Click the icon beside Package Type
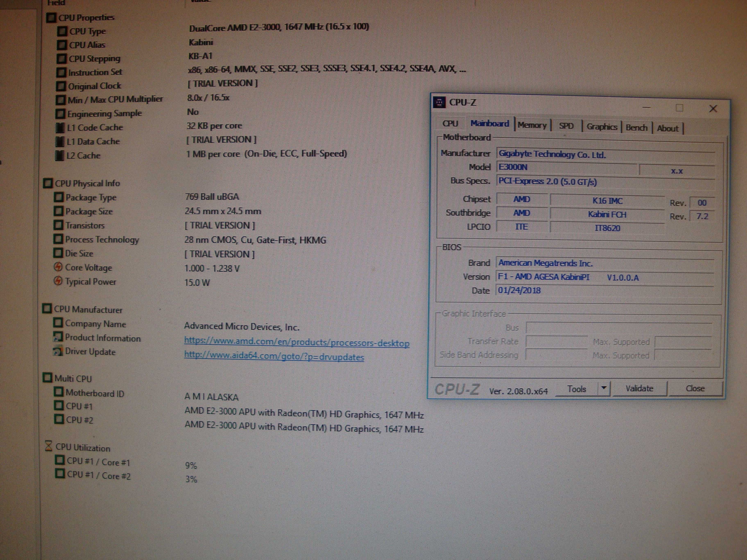The image size is (747, 560). 58,197
